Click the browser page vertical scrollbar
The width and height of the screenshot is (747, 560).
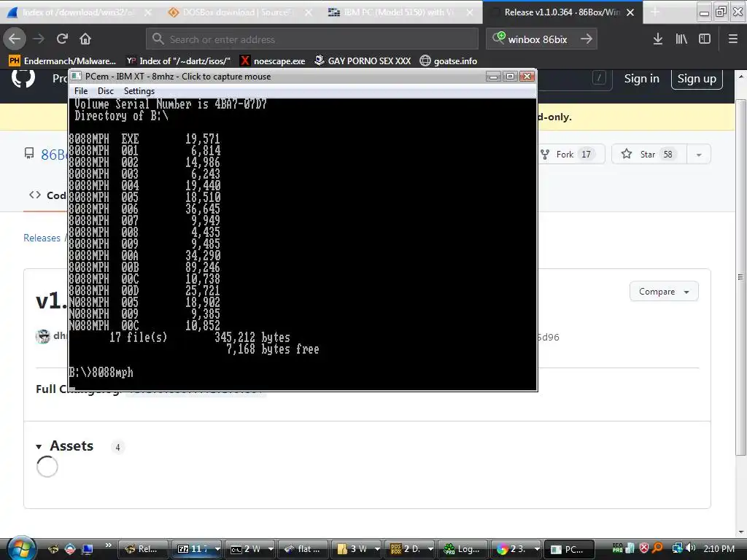(741, 277)
